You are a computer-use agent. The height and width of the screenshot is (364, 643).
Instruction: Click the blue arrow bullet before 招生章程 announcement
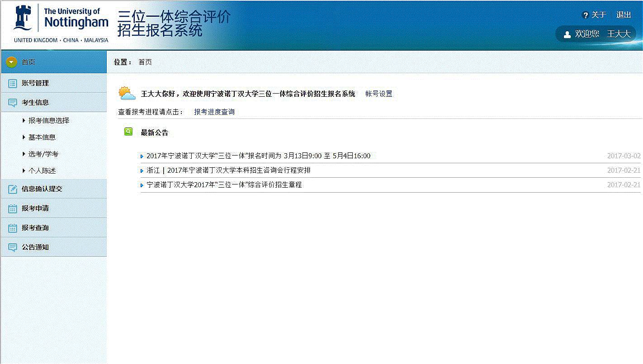click(x=142, y=185)
